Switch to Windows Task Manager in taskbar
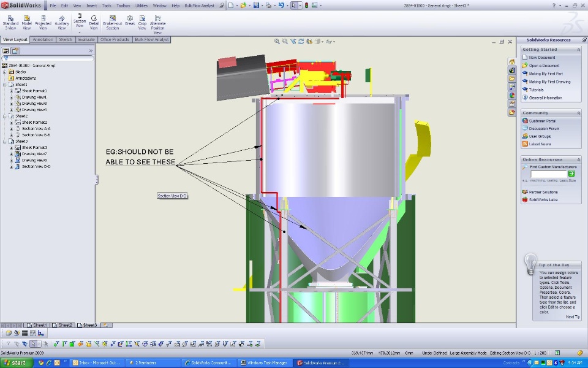The height and width of the screenshot is (368, 588). 265,362
